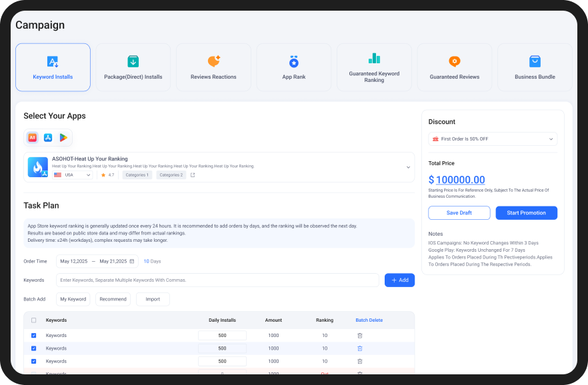This screenshot has height=385, width=588.
Task: Click the blue Add keyword button
Action: pyautogui.click(x=400, y=280)
